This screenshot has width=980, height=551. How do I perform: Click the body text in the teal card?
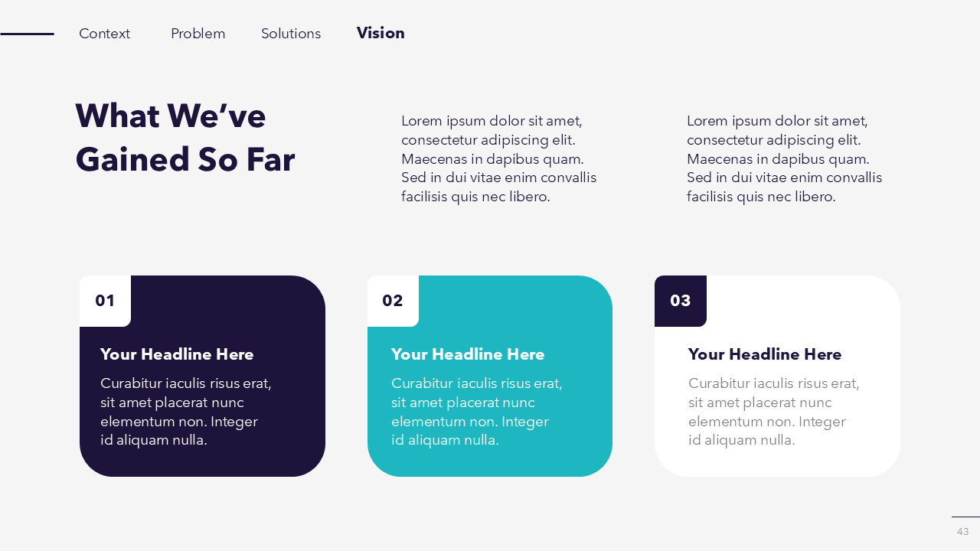477,412
